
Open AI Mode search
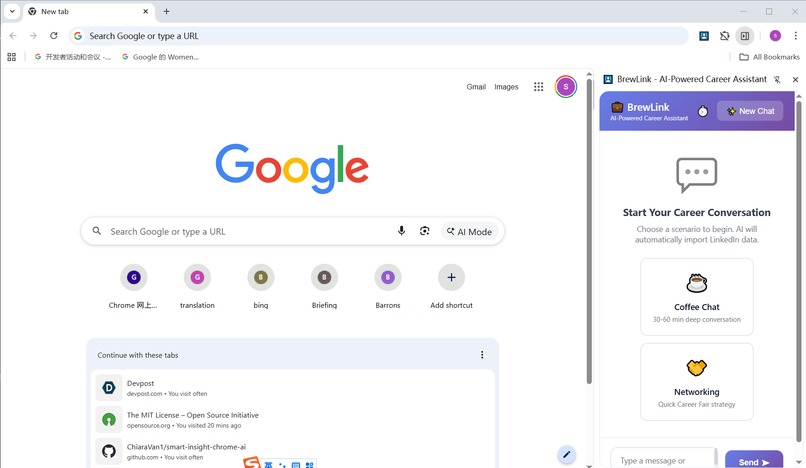[x=469, y=231]
